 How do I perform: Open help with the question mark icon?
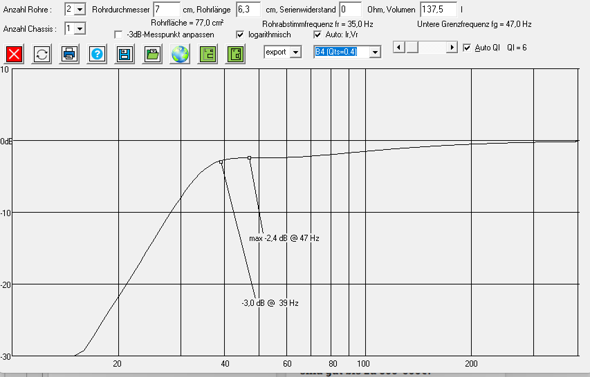click(97, 54)
